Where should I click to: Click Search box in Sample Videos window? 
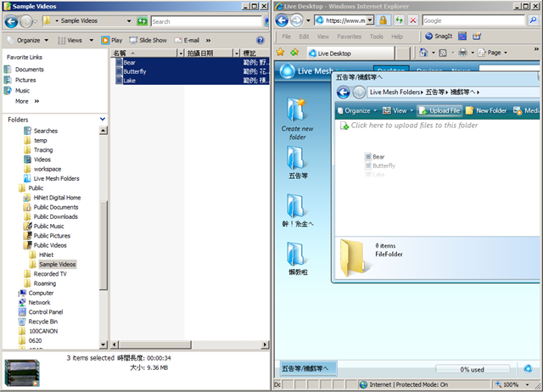point(206,21)
